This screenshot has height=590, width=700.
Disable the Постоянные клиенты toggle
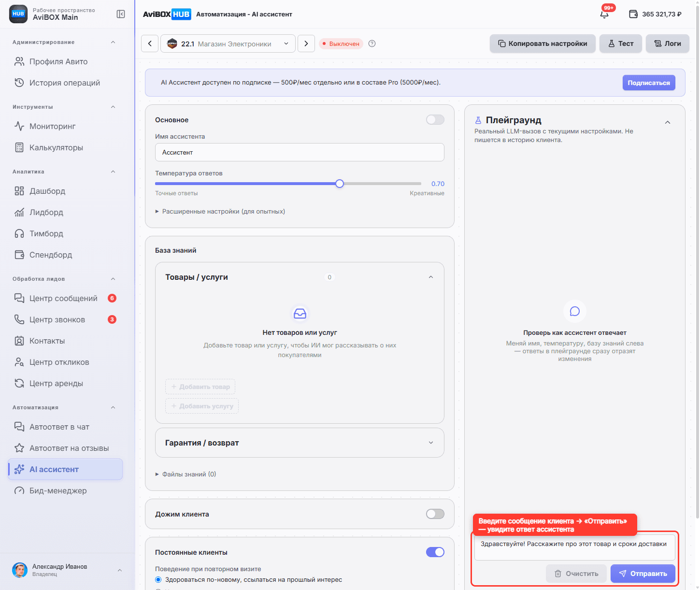coord(435,552)
